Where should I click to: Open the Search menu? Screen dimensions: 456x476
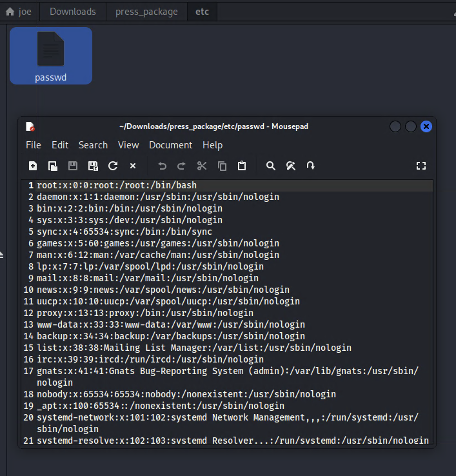pos(94,145)
